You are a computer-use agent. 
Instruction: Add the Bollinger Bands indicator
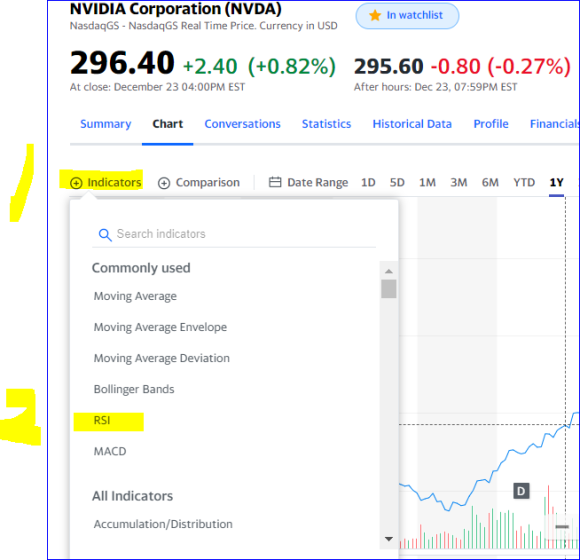134,389
